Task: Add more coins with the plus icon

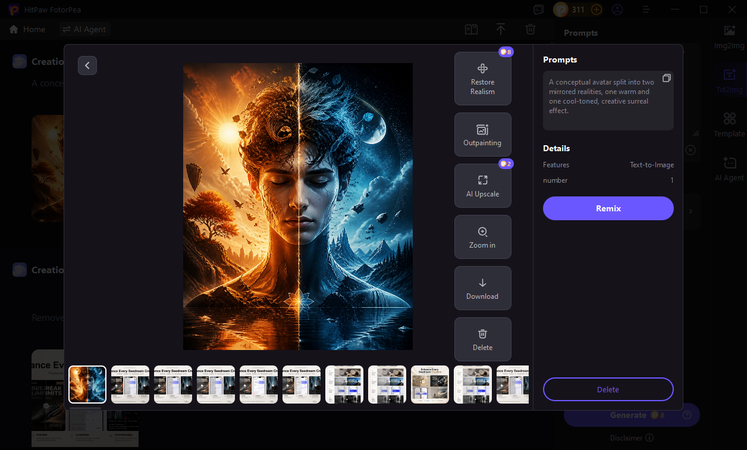Action: 596,10
